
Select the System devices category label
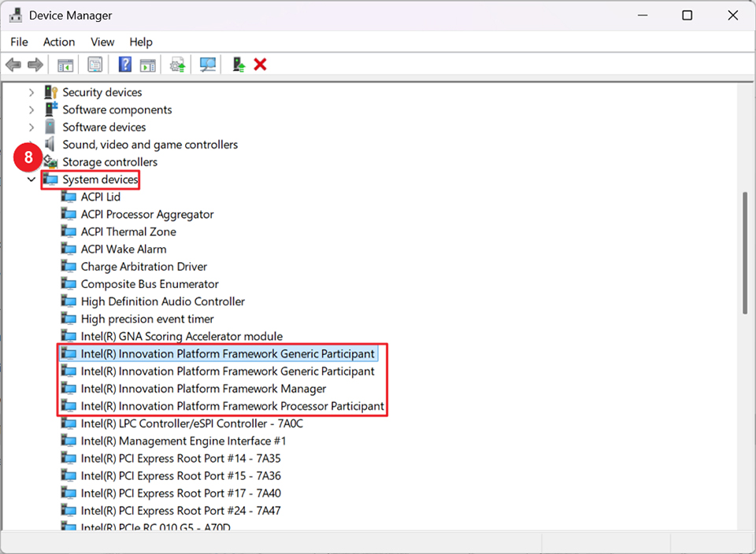pyautogui.click(x=100, y=179)
